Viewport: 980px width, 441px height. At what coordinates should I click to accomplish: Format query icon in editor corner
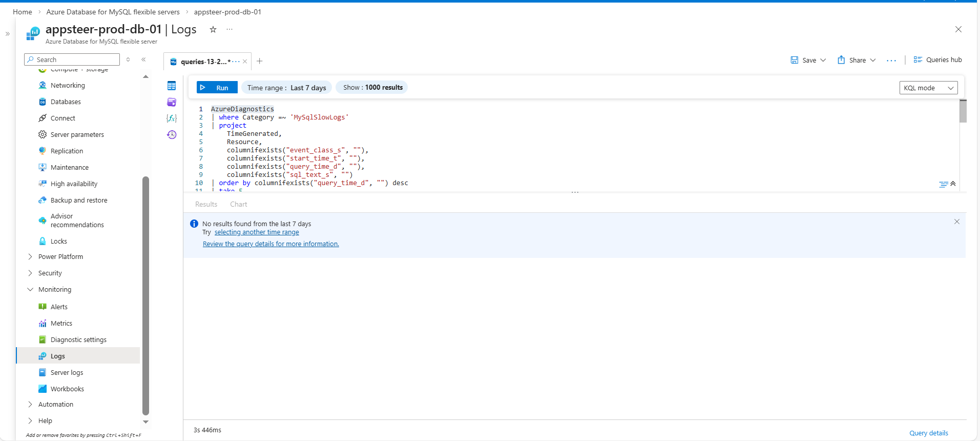[x=944, y=184]
